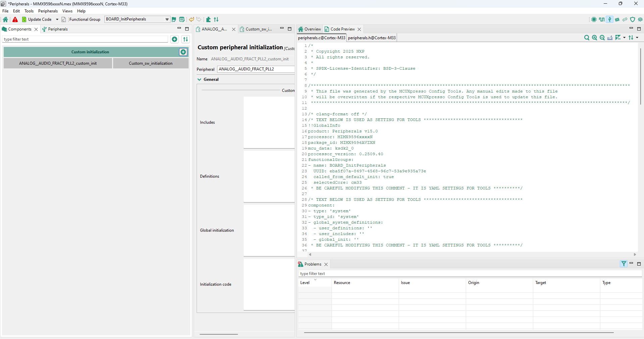Add a component with the plus icon beside filter

pyautogui.click(x=175, y=39)
